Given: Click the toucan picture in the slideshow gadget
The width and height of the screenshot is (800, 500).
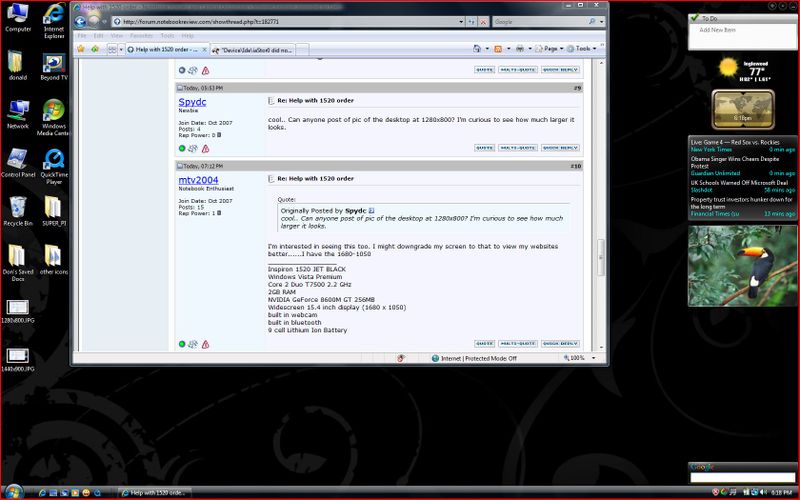Looking at the screenshot, I should [x=742, y=266].
